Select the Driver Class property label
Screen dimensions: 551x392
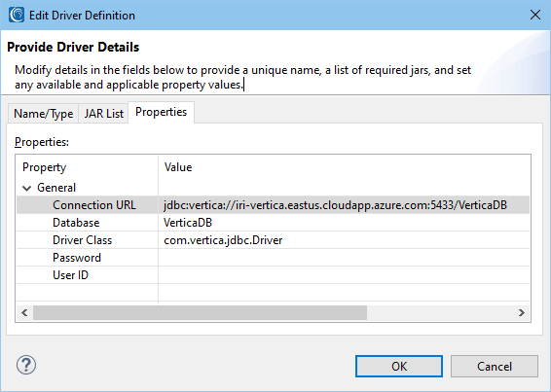coord(82,240)
